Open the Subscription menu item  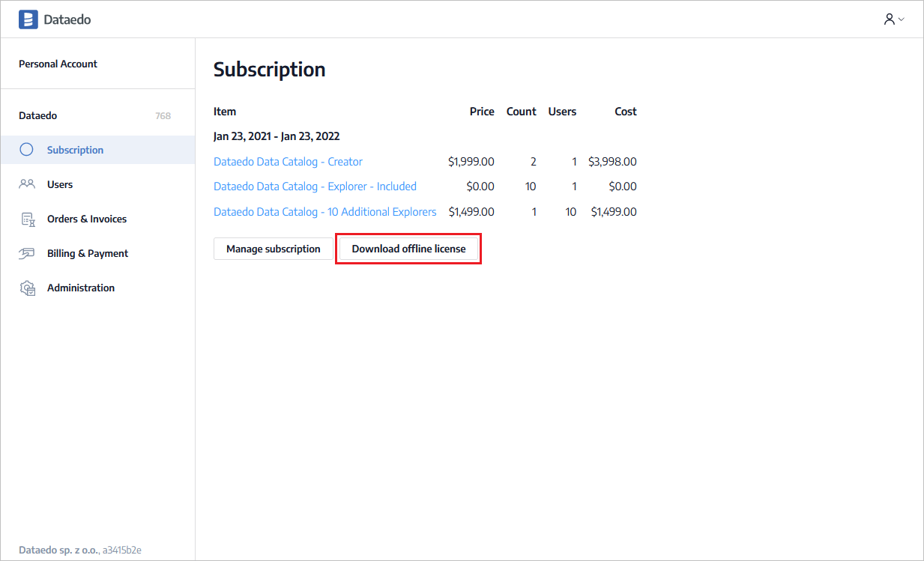click(75, 150)
